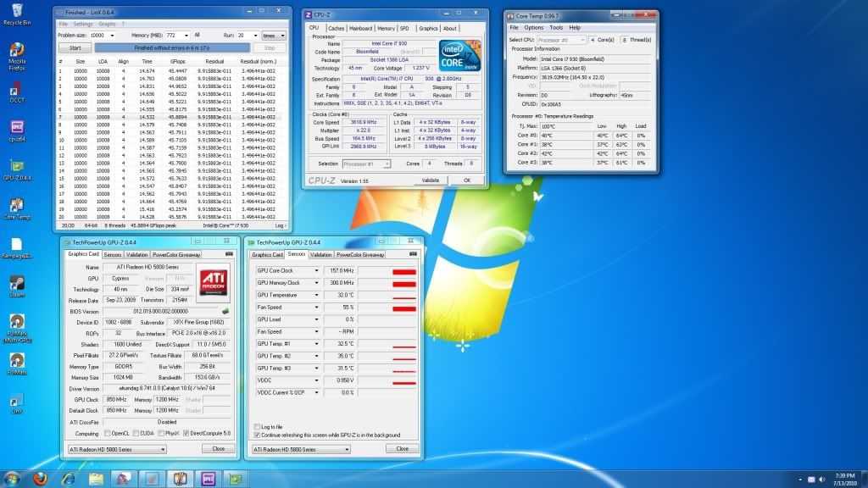Open Firefox from the taskbar
The width and height of the screenshot is (868, 488).
coord(40,479)
